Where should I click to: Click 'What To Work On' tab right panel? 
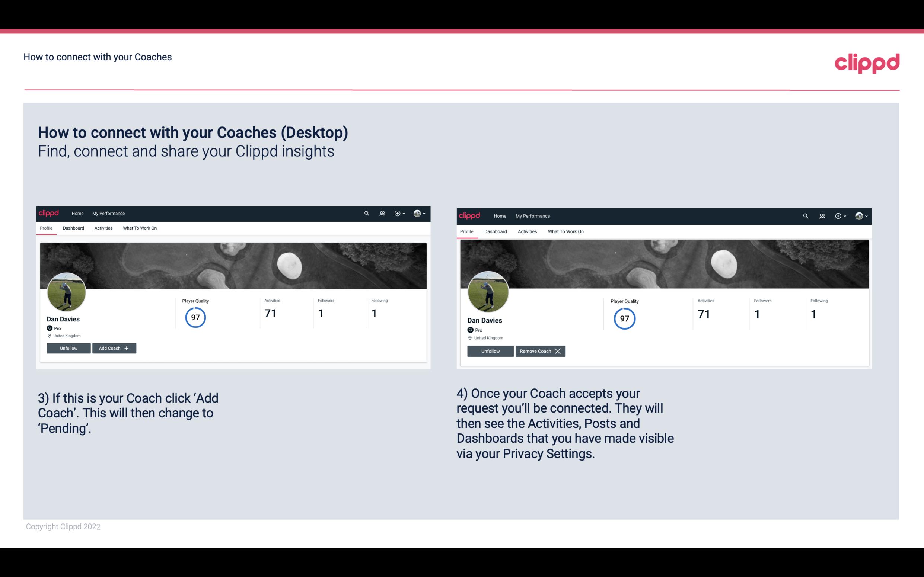coord(564,231)
